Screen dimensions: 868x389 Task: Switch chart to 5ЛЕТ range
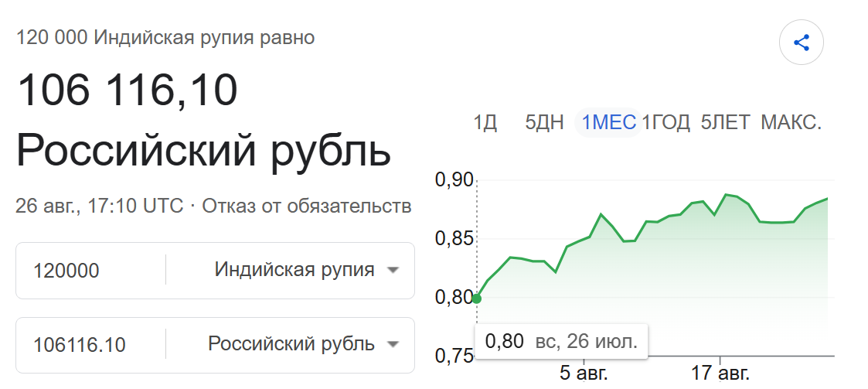725,122
